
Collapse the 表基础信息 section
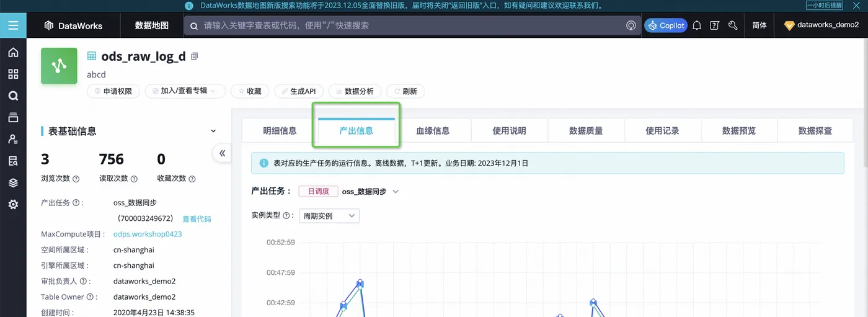[213, 132]
